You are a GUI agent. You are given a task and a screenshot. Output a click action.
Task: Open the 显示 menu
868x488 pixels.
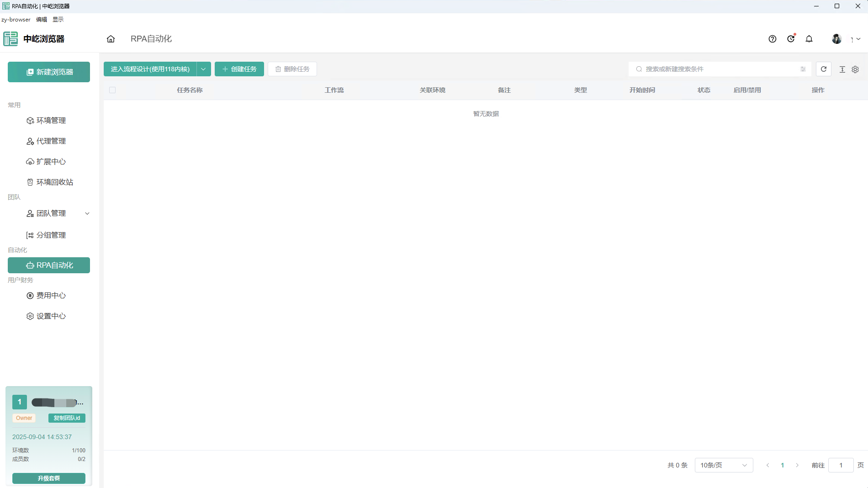[x=58, y=20]
